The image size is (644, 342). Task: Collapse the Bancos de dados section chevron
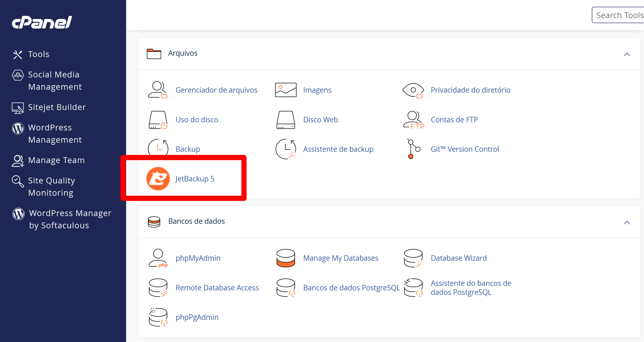[x=627, y=222]
